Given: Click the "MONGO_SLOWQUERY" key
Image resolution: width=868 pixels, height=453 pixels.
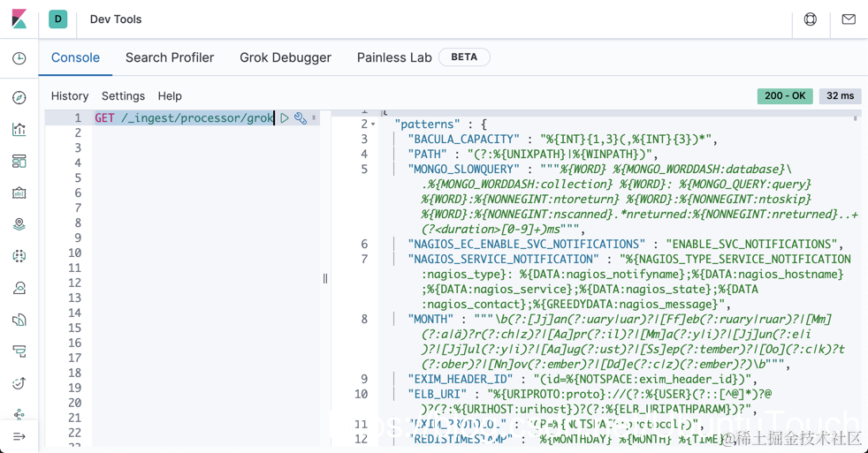Looking at the screenshot, I should (x=463, y=170).
